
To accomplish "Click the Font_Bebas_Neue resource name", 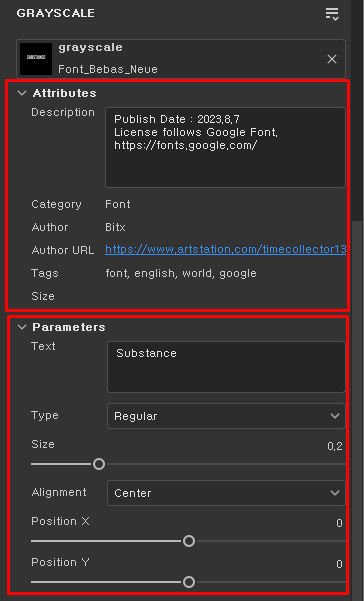I will (108, 69).
